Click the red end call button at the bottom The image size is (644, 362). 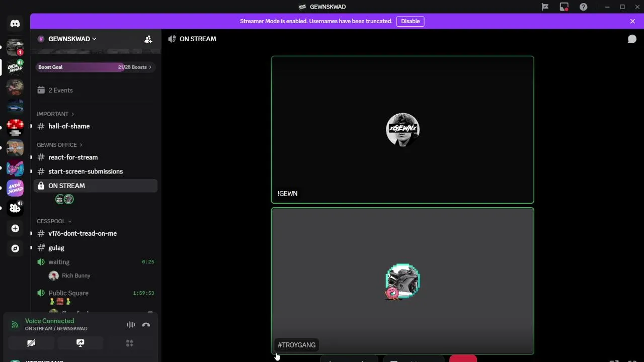coord(463,358)
